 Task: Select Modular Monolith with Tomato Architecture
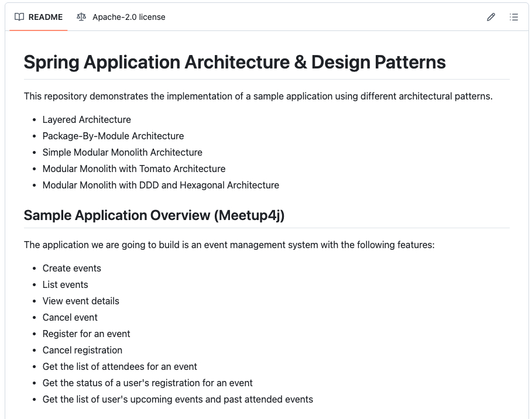134,169
